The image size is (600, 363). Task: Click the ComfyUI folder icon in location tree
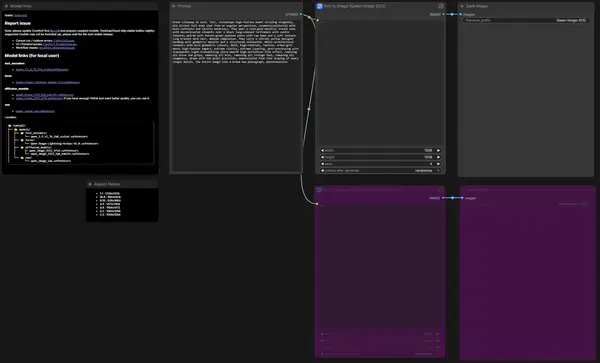point(10,125)
